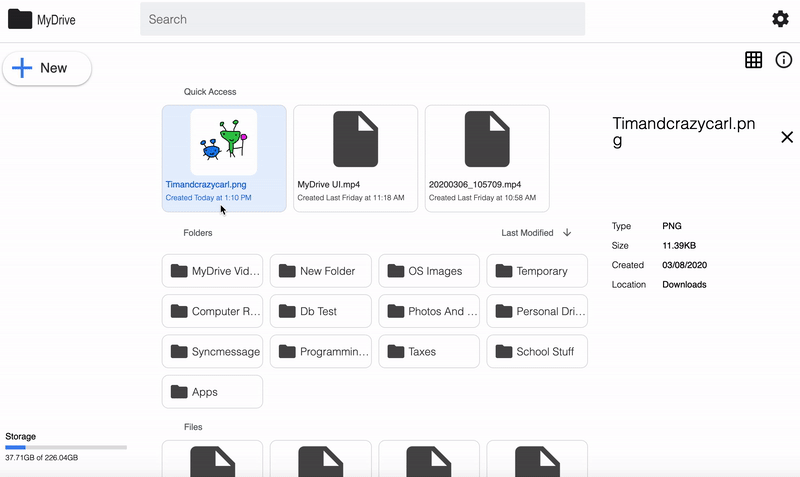
Task: Click the PNG type value
Action: pos(672,226)
